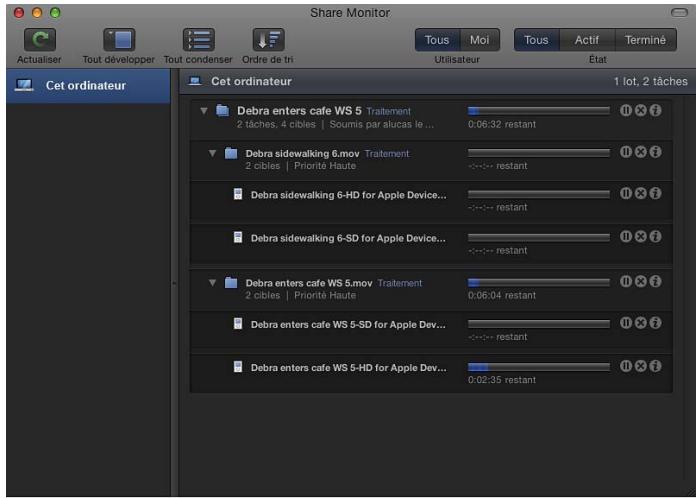The width and height of the screenshot is (696, 498).
Task: Show info for Debra enters cafe WS 5-HD
Action: pos(656,366)
